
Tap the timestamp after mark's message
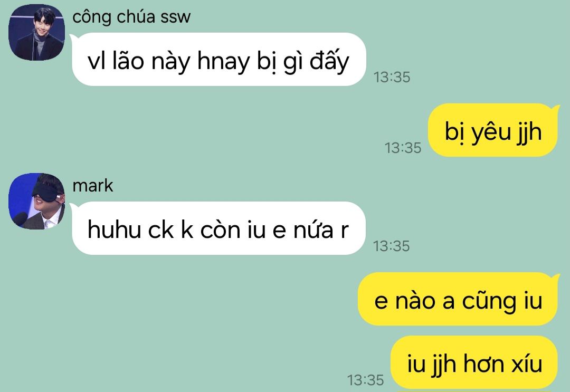[392, 246]
